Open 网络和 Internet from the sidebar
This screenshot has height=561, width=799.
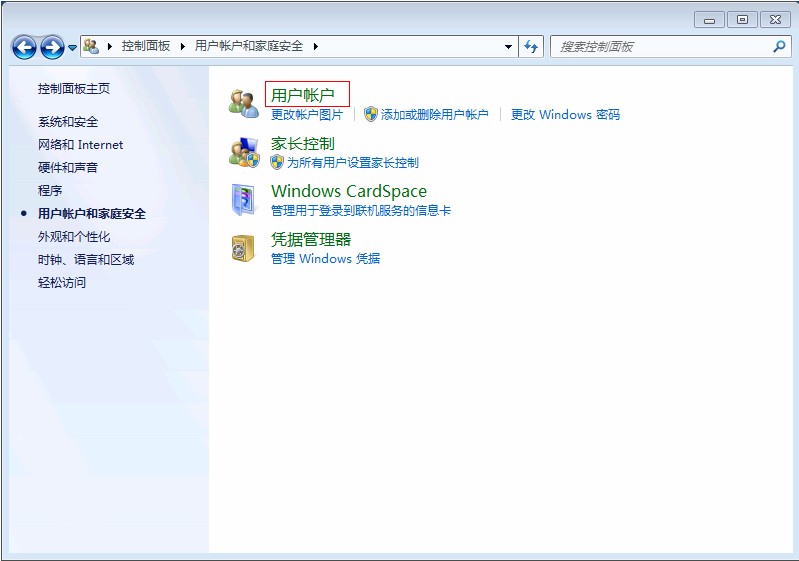coord(80,145)
